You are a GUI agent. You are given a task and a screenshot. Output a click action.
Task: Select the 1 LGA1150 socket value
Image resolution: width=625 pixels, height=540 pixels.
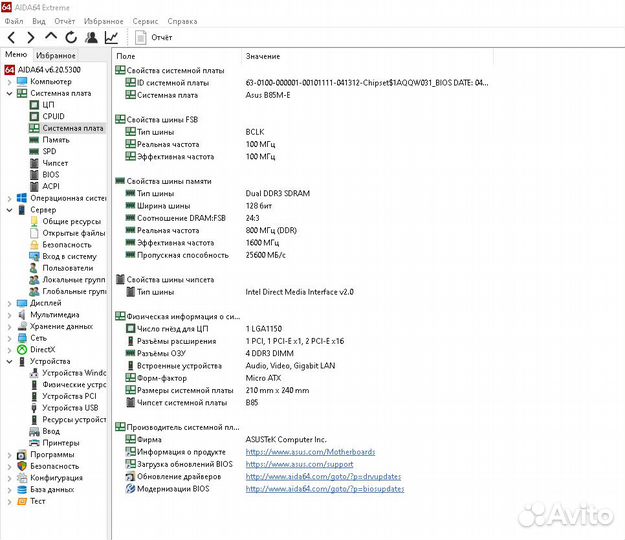263,329
